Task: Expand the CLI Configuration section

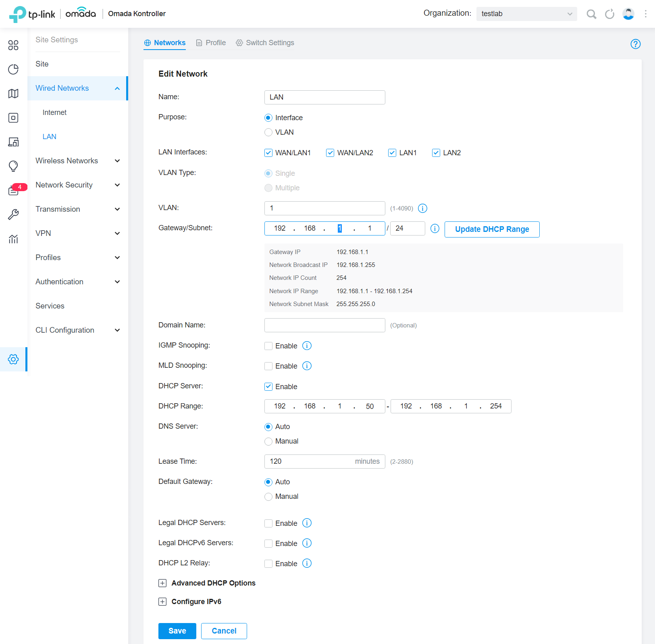Action: click(77, 330)
